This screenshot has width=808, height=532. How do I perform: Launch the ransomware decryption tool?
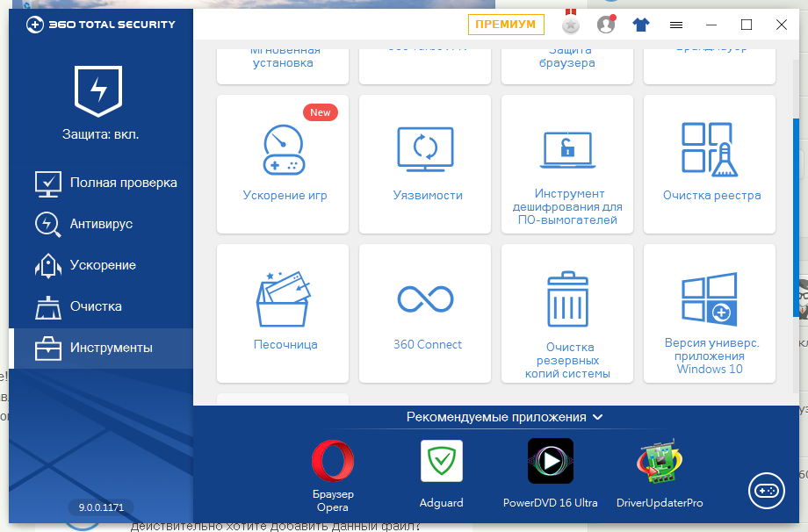(x=566, y=164)
